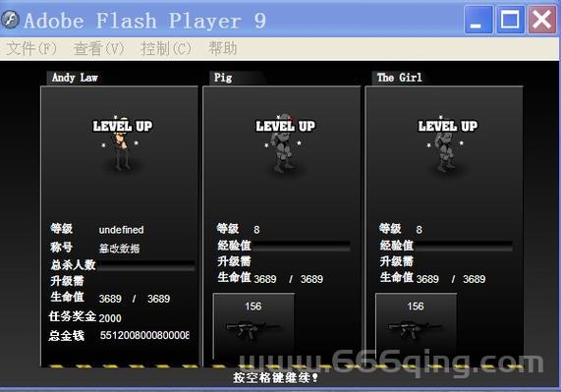Click the 按空格键继续 prompt
Viewport: 561px width, 392px height.
pyautogui.click(x=275, y=377)
